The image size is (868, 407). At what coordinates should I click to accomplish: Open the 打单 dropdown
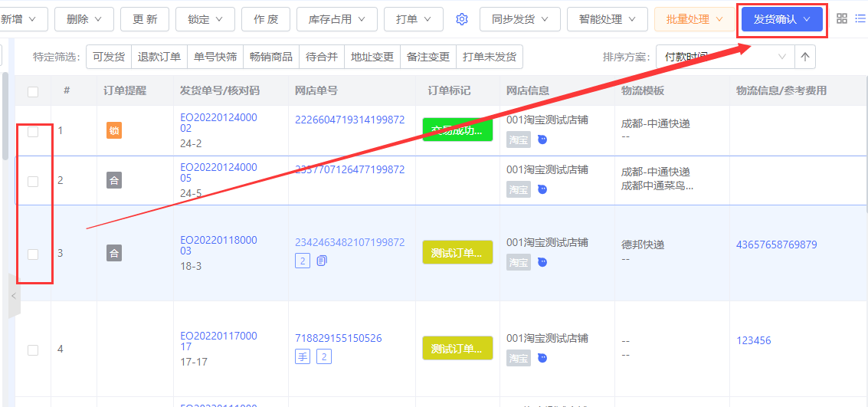414,19
